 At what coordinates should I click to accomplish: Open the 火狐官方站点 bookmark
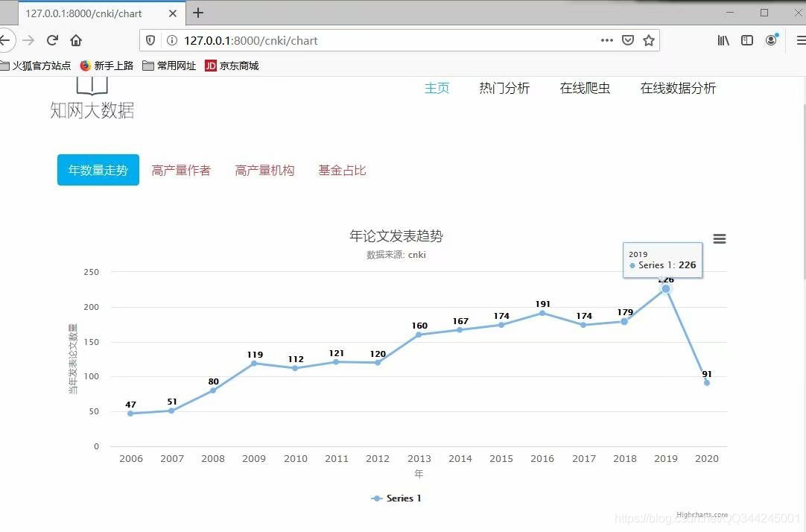tap(36, 66)
